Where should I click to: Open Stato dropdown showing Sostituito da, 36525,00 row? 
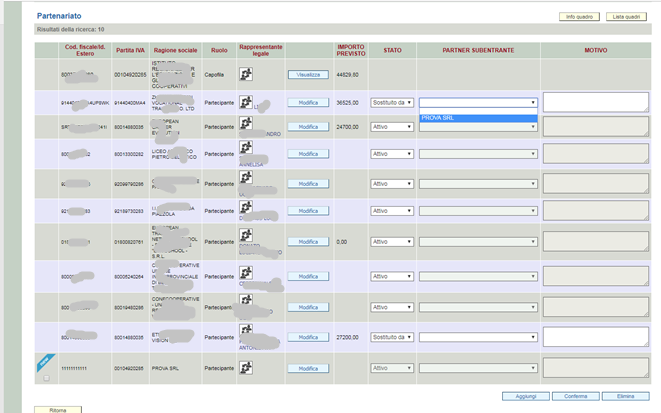point(391,102)
